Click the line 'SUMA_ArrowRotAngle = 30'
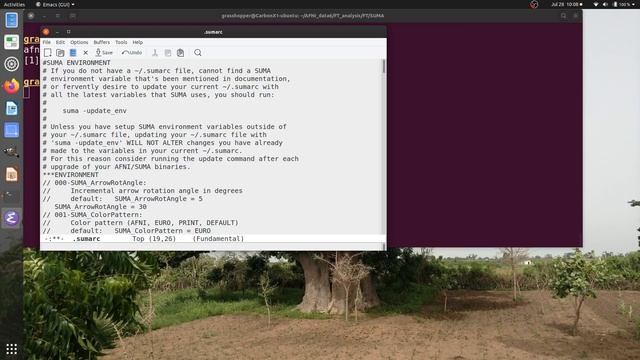This screenshot has height=360, width=640. tap(100, 207)
